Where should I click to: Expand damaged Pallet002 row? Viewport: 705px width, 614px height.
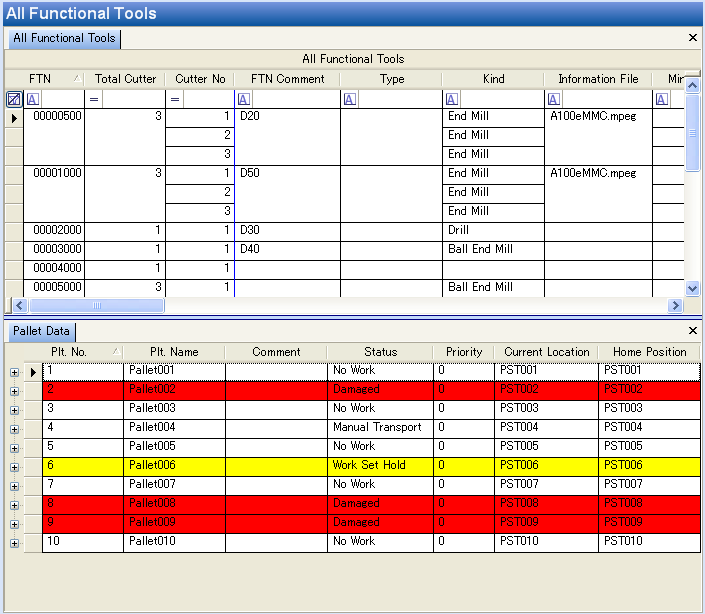[x=14, y=391]
